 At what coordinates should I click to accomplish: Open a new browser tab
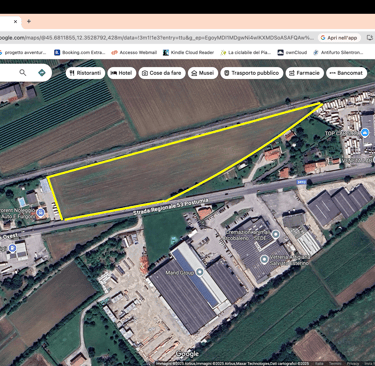[29, 21]
